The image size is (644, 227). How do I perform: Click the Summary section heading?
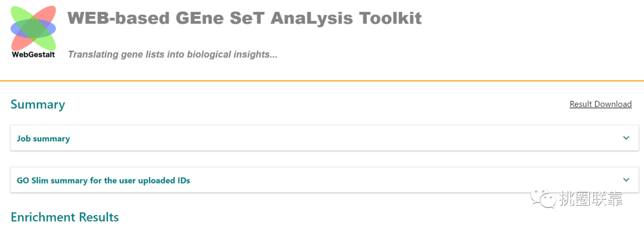38,105
